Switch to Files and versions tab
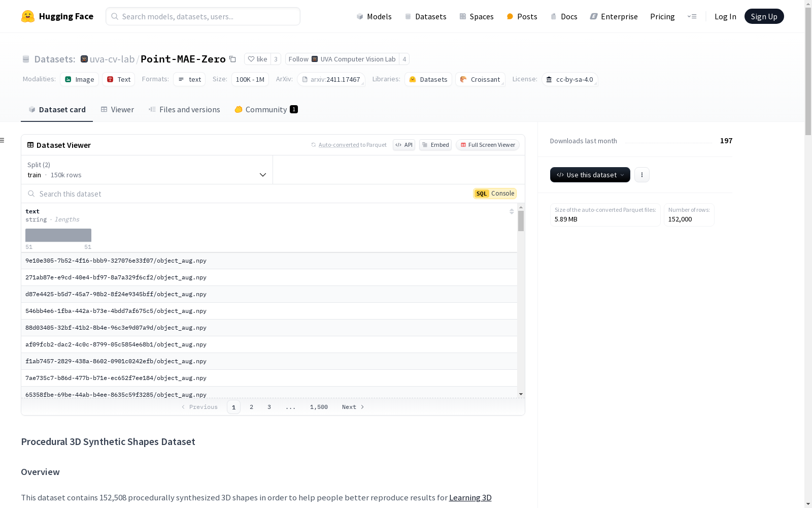 [x=184, y=109]
